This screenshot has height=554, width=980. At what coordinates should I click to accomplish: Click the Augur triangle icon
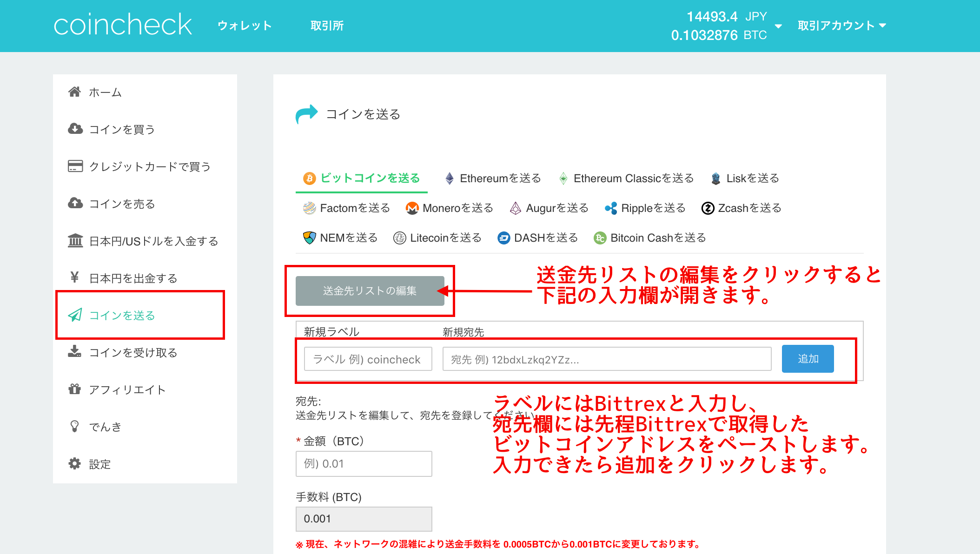516,208
